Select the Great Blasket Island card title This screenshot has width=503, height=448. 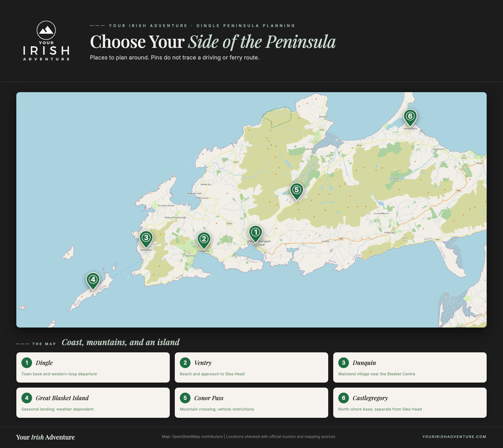point(62,398)
